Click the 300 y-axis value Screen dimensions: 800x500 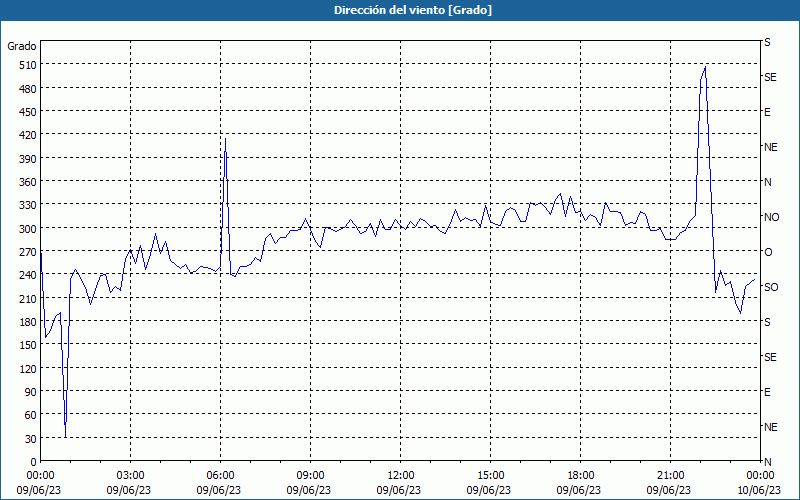(27, 229)
